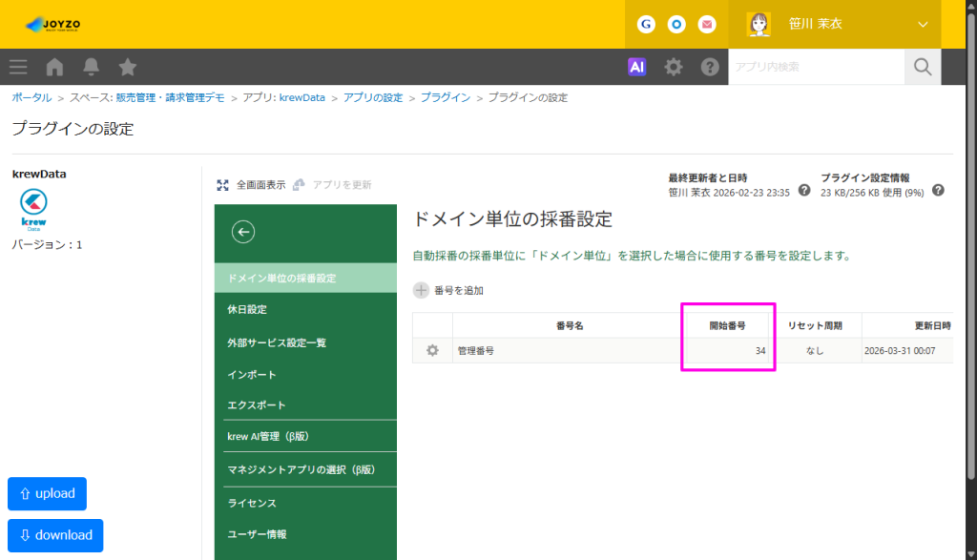Open the help question mark icon
Viewport: 977px width, 560px height.
pyautogui.click(x=710, y=67)
